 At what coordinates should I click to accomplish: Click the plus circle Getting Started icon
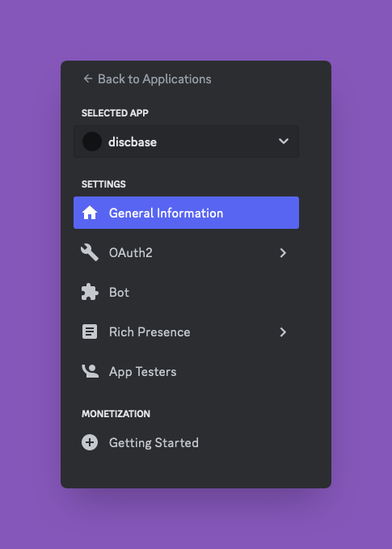(x=90, y=442)
